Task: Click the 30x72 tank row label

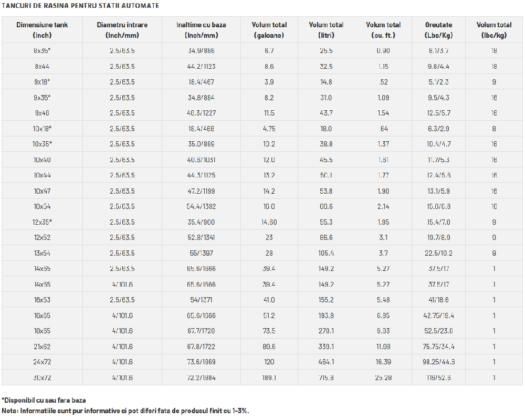Action: tap(42, 377)
